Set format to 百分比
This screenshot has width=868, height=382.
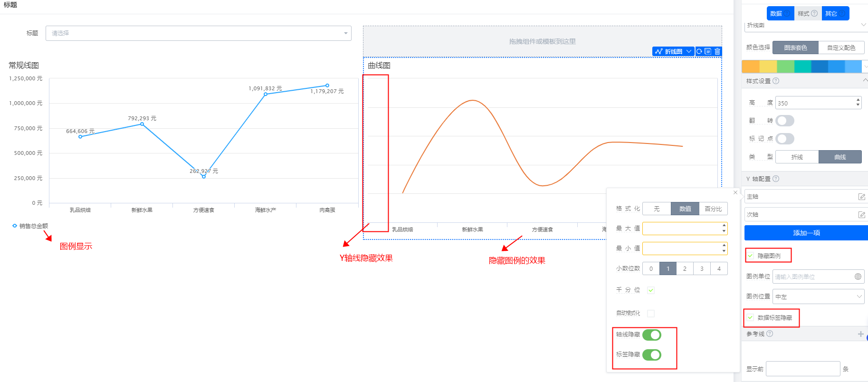pos(713,209)
